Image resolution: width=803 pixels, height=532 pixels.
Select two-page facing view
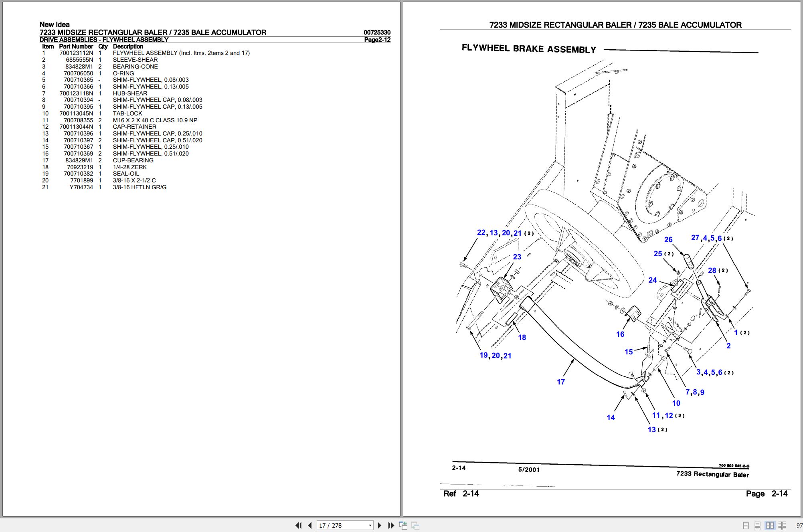(x=770, y=525)
